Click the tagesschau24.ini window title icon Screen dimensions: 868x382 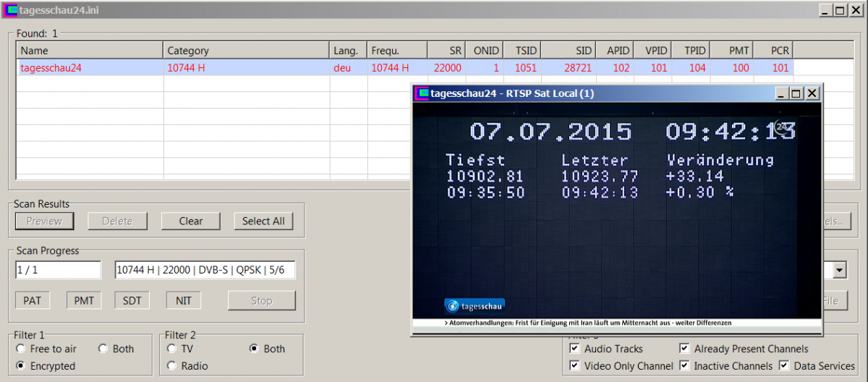tap(11, 10)
